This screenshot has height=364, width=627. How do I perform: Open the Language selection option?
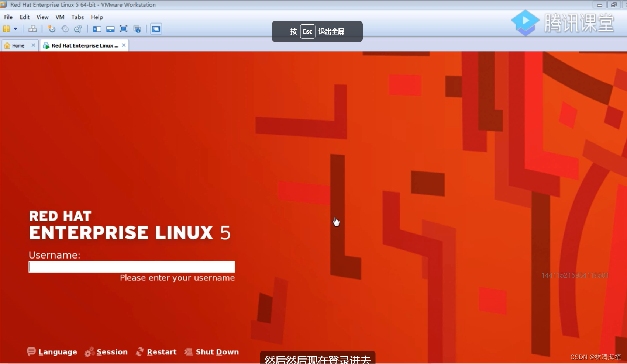pos(58,352)
